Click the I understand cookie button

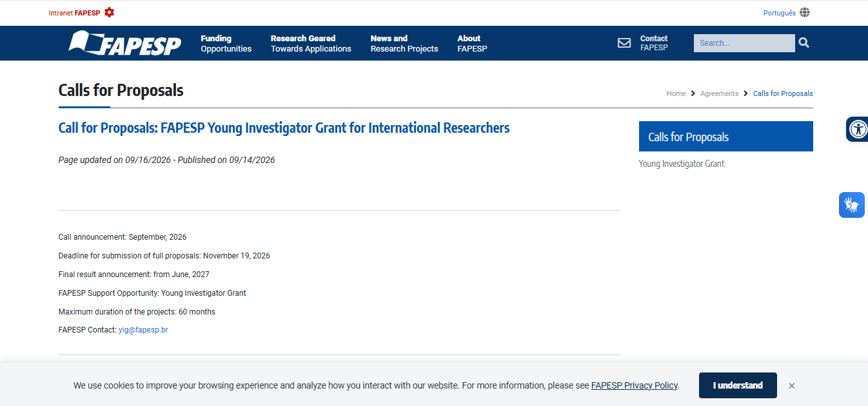tap(738, 385)
